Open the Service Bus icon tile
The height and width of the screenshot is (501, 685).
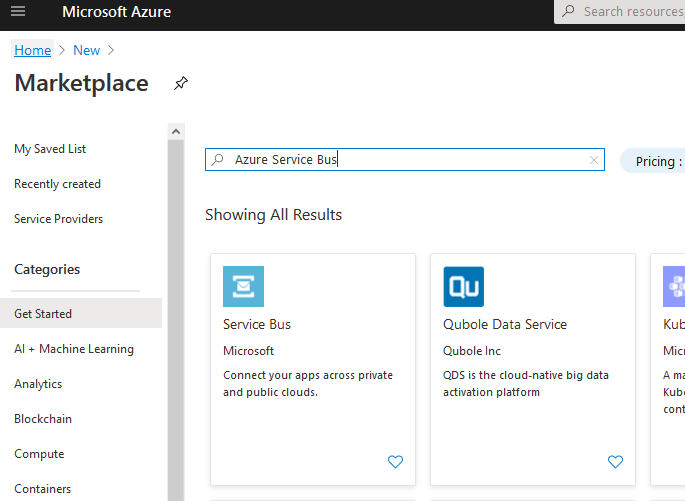click(x=243, y=287)
